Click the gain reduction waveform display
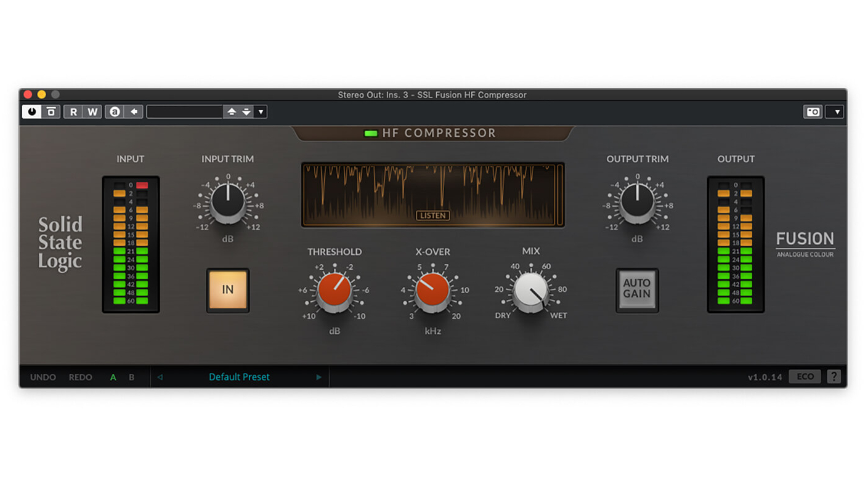This screenshot has height=484, width=868. pyautogui.click(x=432, y=195)
